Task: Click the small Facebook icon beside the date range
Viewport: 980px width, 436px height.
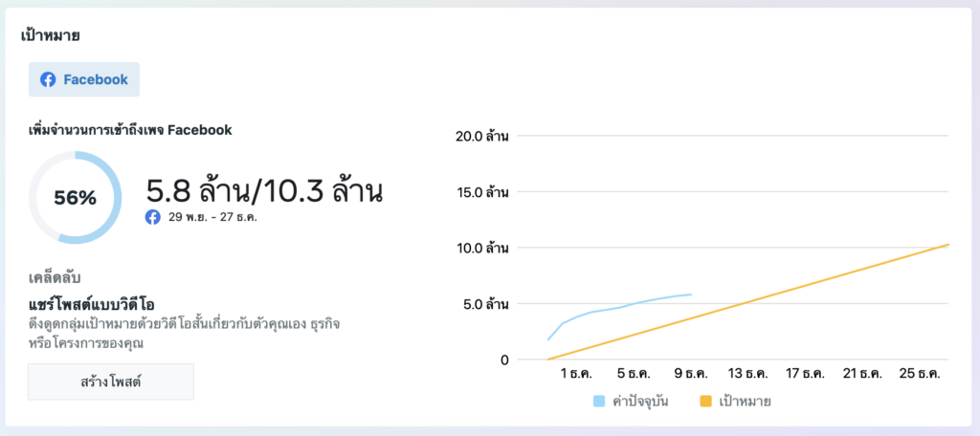Action: click(x=152, y=218)
